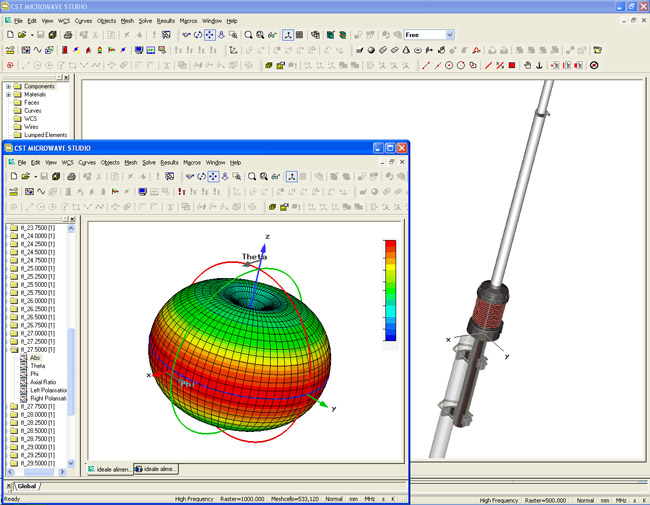The image size is (650, 505).
Task: Select the Abs far-field result item
Action: tap(36, 358)
